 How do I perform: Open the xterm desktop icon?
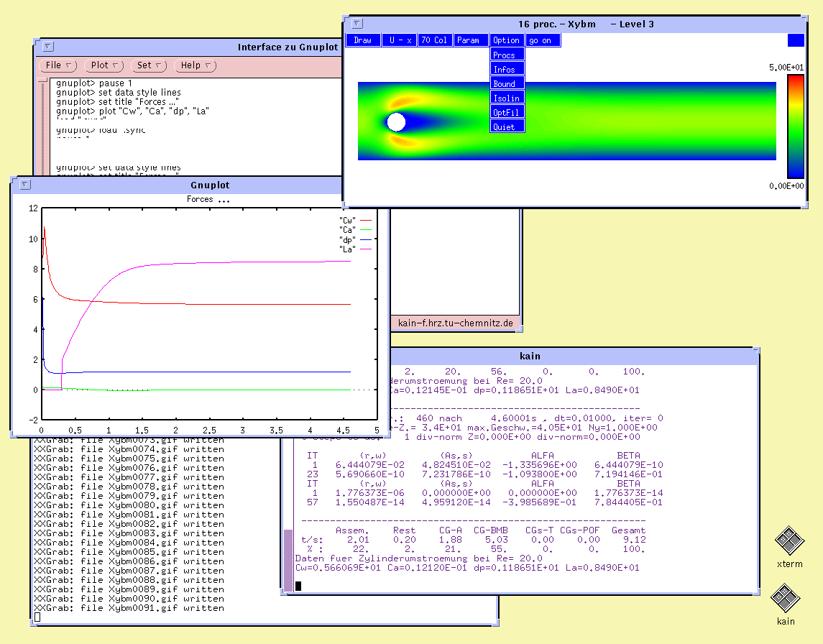pos(788,540)
